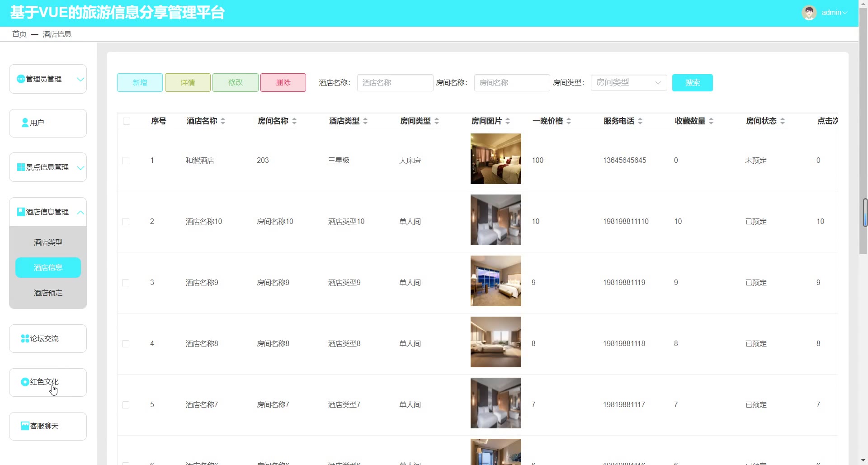Click the 景点信息管理 grid icon
868x465 pixels.
(x=21, y=167)
